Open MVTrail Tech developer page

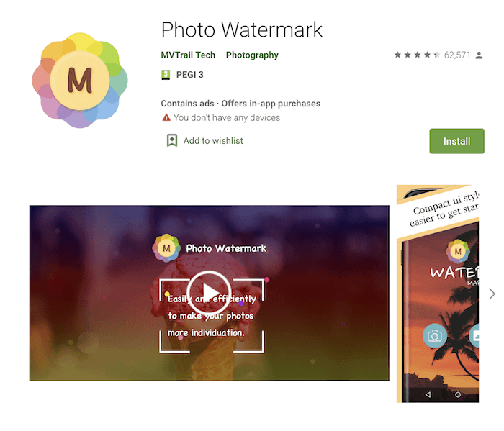188,55
